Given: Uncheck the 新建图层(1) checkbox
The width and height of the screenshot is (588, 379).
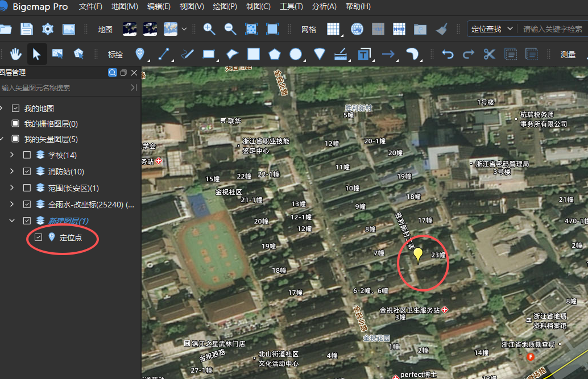Looking at the screenshot, I should [27, 221].
